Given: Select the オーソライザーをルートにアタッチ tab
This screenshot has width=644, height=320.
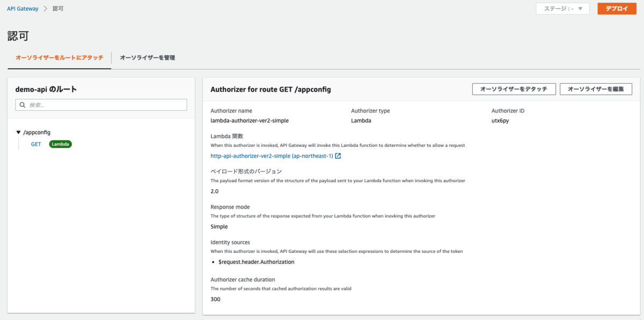Looking at the screenshot, I should (60, 57).
